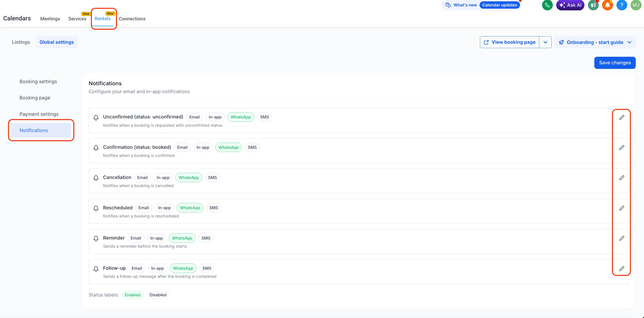The image size is (644, 318).
Task: Open Booking page in the sidebar
Action: pyautogui.click(x=35, y=98)
